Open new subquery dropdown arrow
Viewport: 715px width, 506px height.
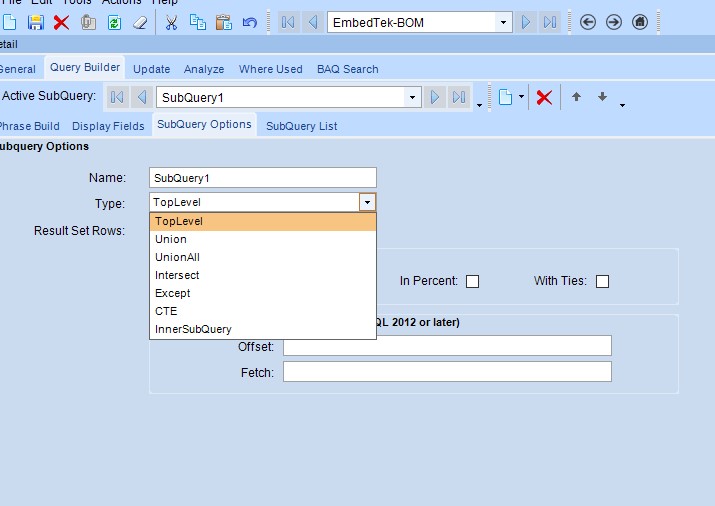coord(521,97)
